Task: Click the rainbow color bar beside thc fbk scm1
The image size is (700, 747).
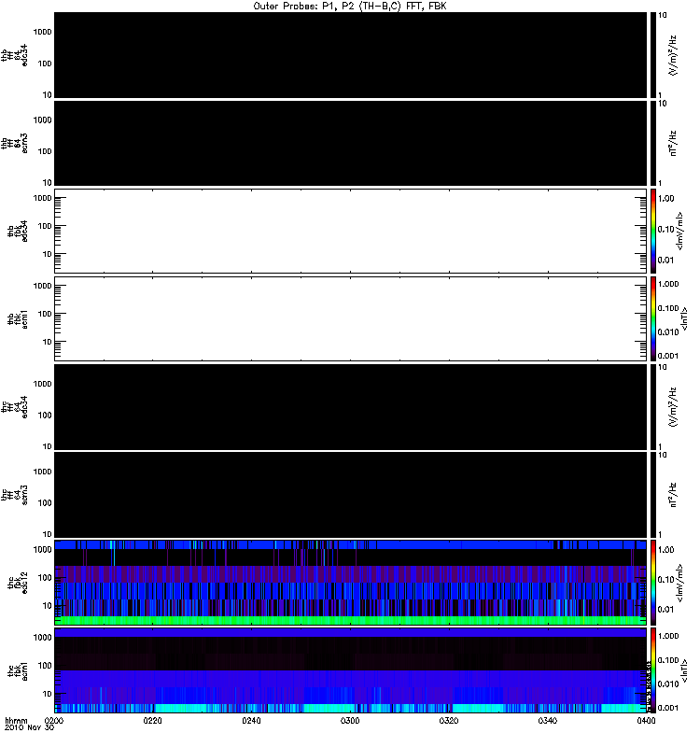Action: 653,670
